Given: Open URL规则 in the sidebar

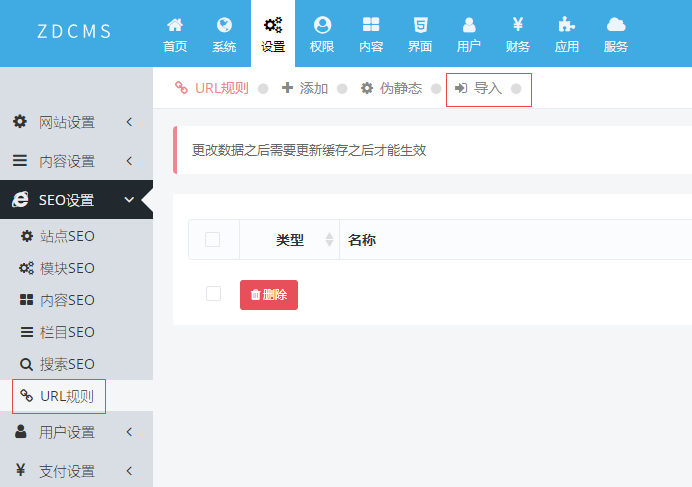Looking at the screenshot, I should tap(67, 396).
